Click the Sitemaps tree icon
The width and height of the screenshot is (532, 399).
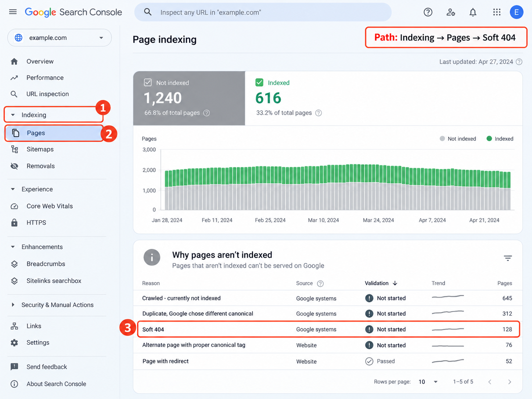[x=15, y=149]
